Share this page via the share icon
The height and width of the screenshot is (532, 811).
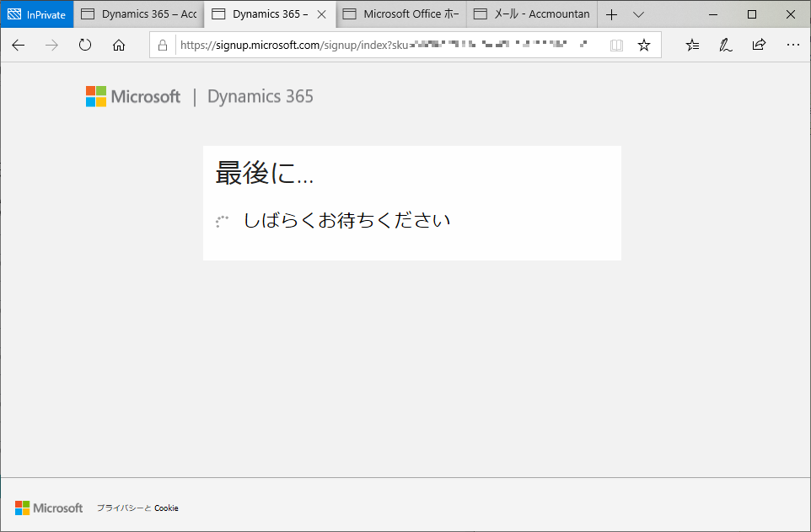click(x=759, y=45)
